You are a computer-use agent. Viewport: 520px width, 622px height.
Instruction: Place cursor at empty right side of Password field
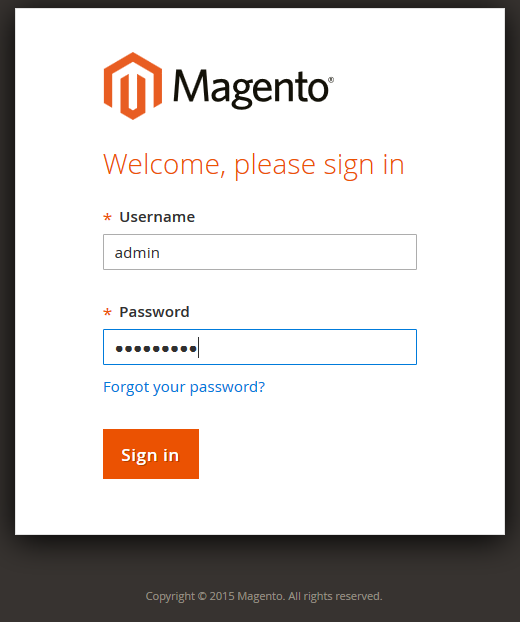tap(317, 347)
